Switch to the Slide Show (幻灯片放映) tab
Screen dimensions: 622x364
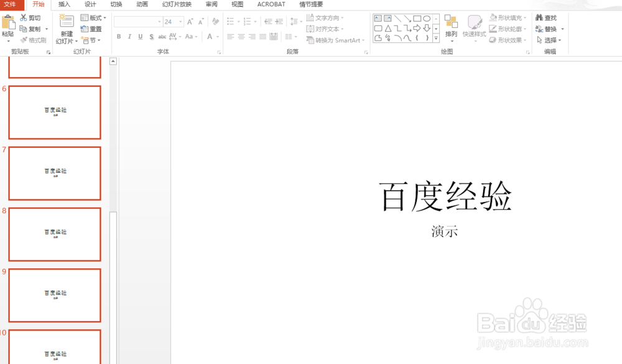click(x=177, y=4)
